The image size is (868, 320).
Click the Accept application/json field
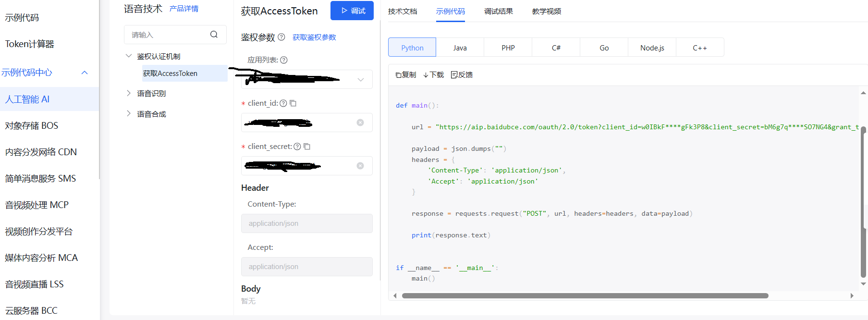tap(306, 267)
